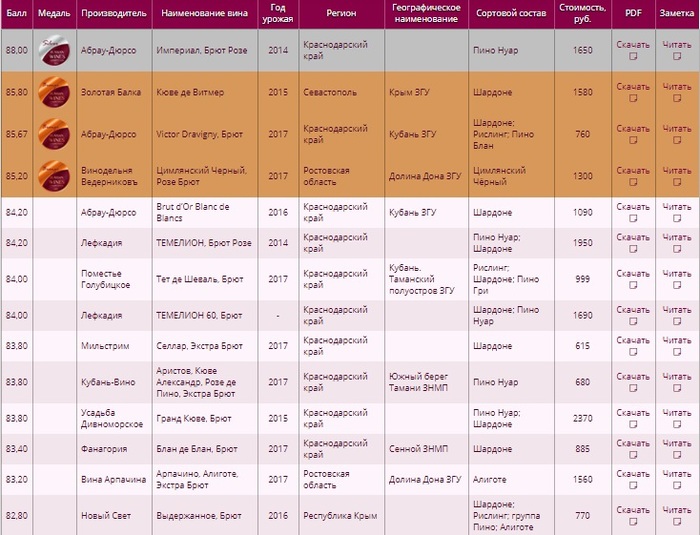This screenshot has width=700, height=535.
Task: Click the Стоимость, руб. column header
Action: 581,15
